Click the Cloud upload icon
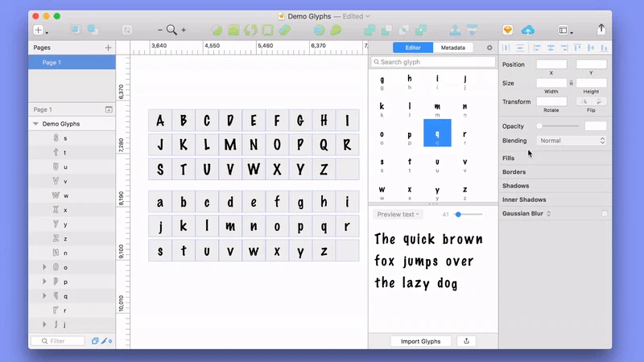 (x=528, y=30)
